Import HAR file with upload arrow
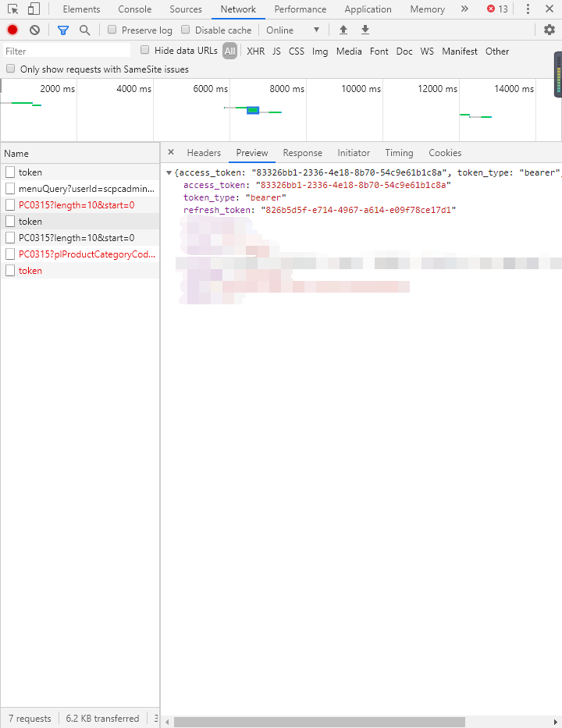 (343, 30)
